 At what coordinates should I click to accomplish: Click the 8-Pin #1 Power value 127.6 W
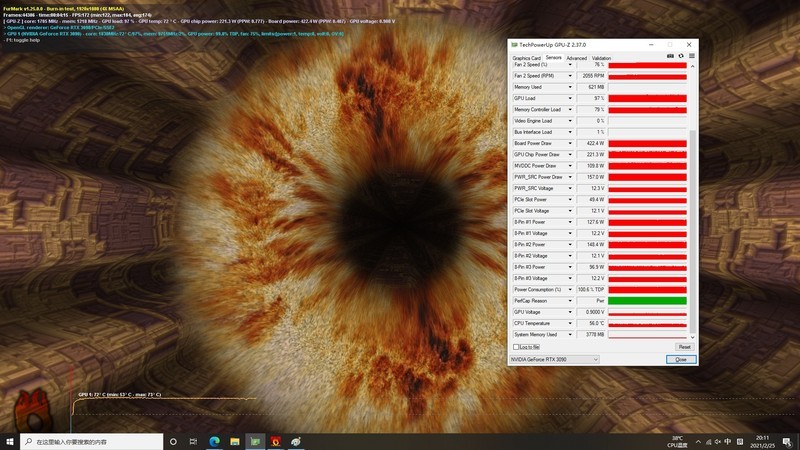595,222
